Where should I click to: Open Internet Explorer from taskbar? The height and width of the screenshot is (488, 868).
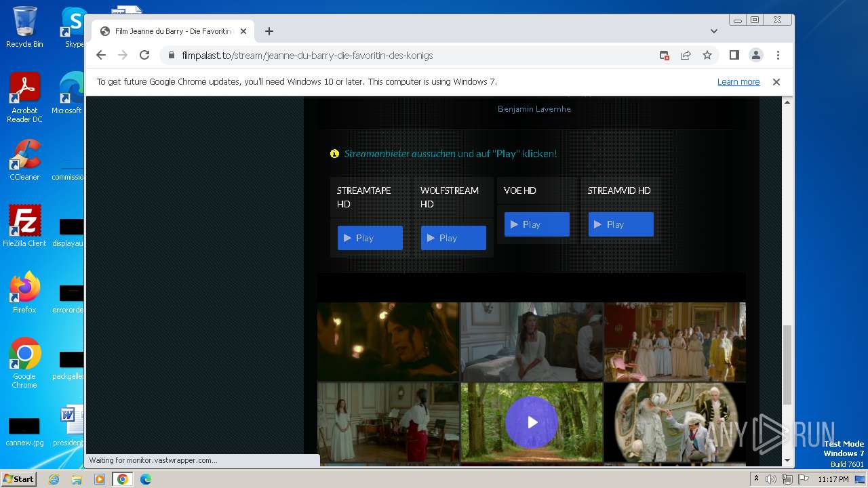click(54, 479)
